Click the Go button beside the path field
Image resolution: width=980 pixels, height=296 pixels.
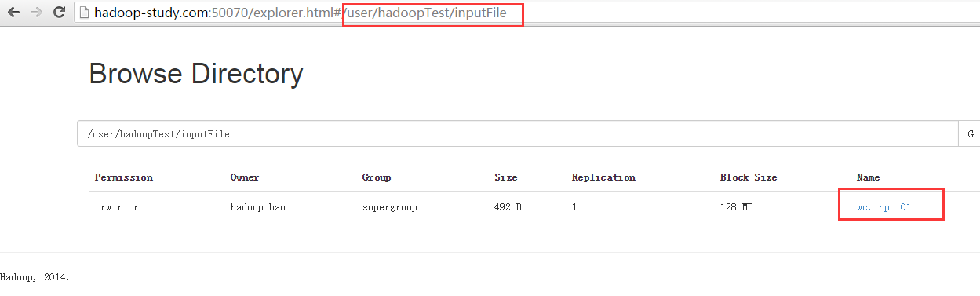tap(970, 133)
